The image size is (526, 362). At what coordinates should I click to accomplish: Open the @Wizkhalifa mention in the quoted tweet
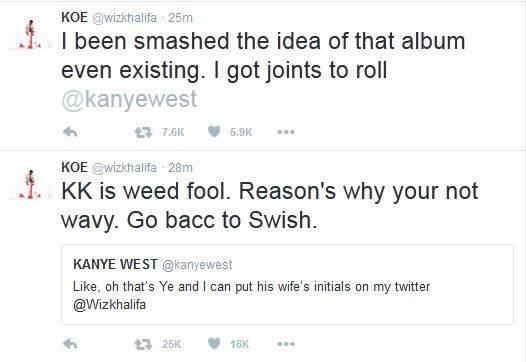[x=109, y=305]
